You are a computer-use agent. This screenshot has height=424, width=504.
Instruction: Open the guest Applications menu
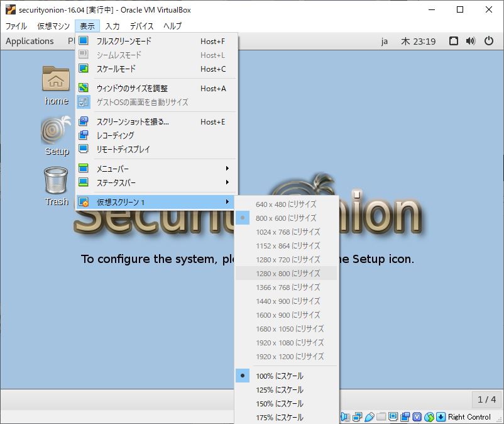tap(30, 41)
